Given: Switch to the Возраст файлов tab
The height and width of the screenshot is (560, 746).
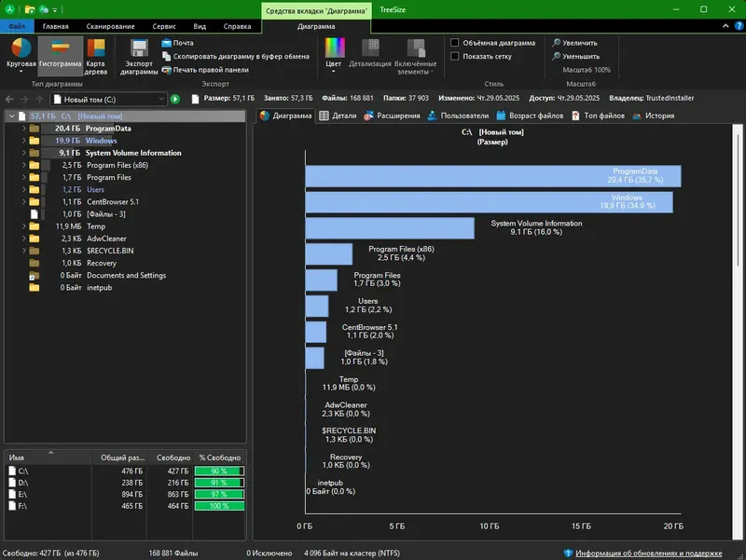Looking at the screenshot, I should coord(530,116).
